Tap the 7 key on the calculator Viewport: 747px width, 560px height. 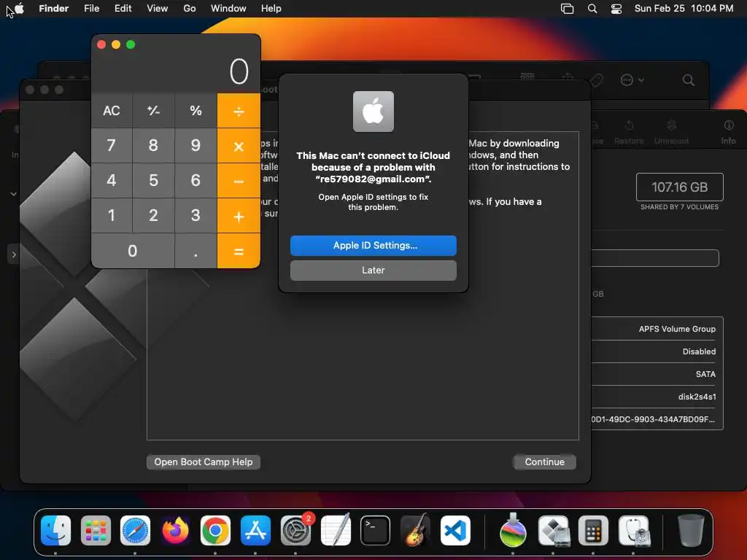tap(112, 145)
